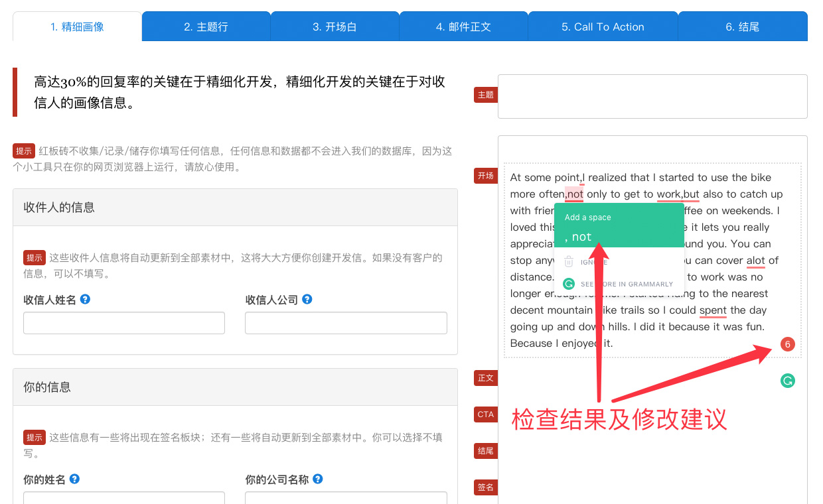Open the 4. 邮件正文 tab
Screen dimensions: 823x504
tap(463, 27)
